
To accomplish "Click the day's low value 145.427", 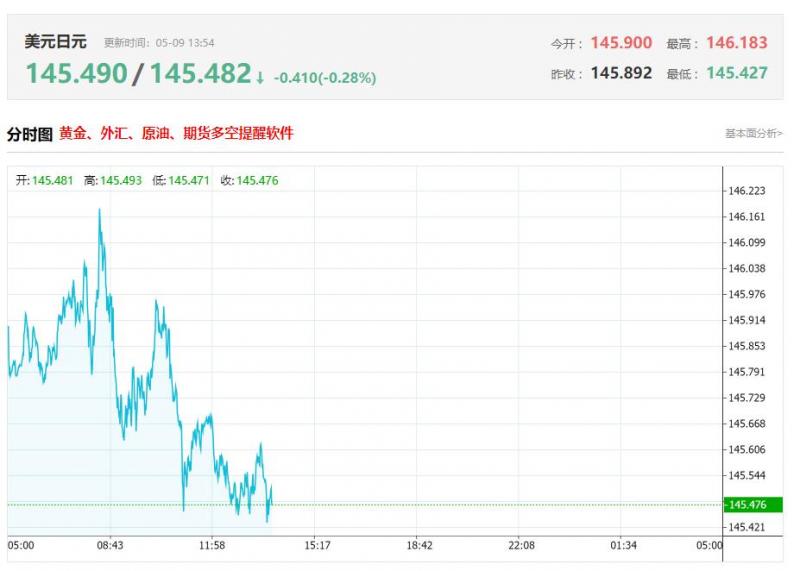I will click(x=737, y=73).
